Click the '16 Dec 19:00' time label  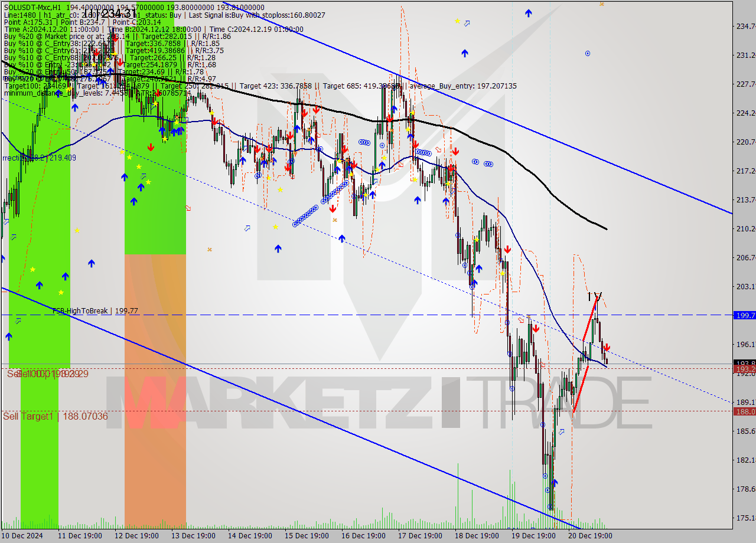point(363,536)
